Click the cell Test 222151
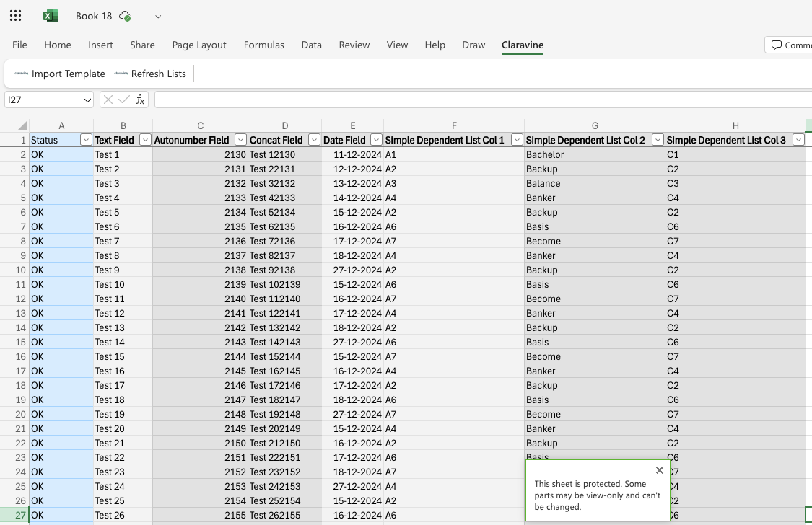Image resolution: width=812 pixels, height=525 pixels. (x=284, y=457)
